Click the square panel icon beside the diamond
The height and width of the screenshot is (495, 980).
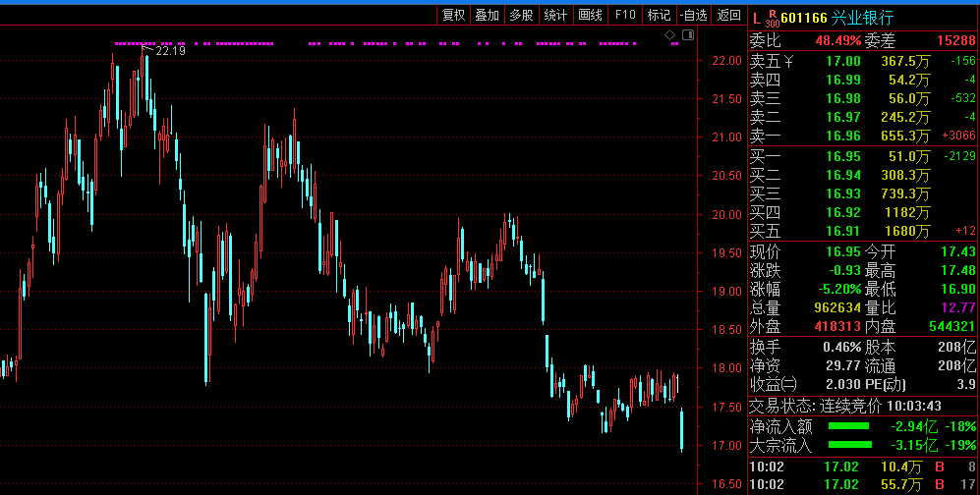click(x=686, y=35)
